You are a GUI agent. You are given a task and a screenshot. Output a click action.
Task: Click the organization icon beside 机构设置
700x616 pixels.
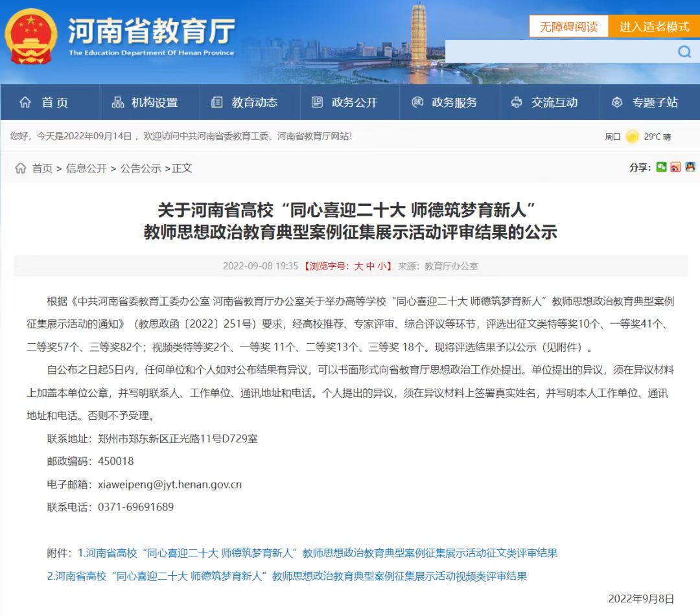tap(118, 102)
